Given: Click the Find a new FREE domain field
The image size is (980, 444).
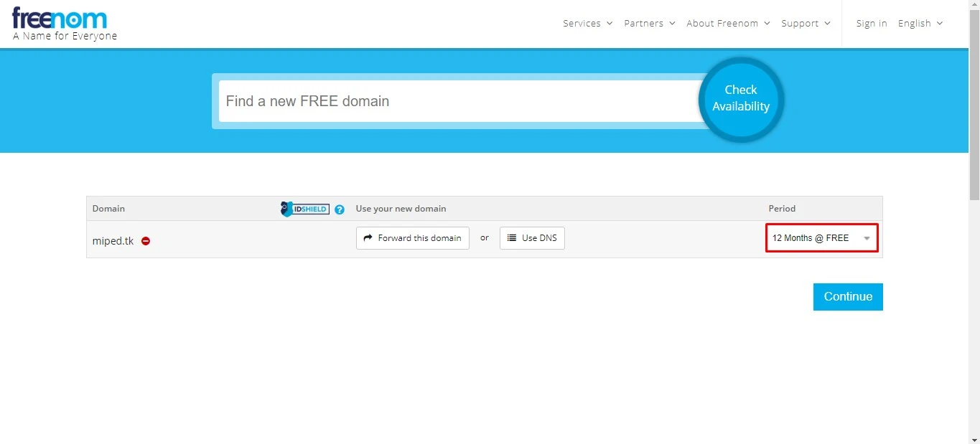Looking at the screenshot, I should (459, 101).
